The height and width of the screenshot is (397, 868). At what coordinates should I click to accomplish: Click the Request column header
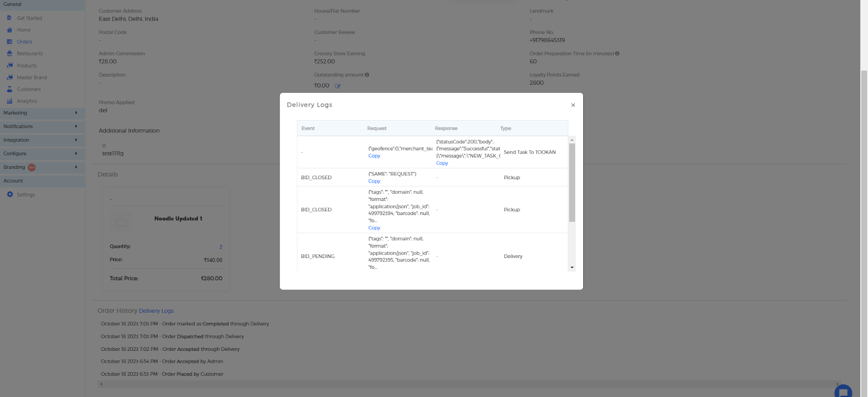tap(377, 129)
